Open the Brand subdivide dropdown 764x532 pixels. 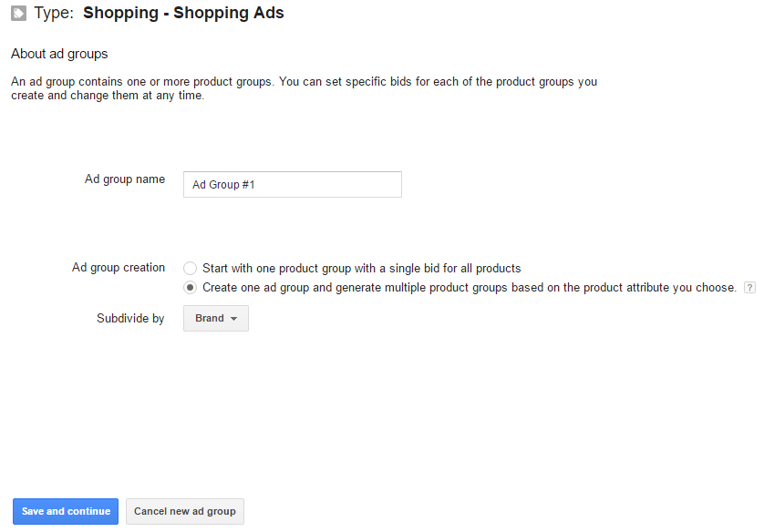[x=216, y=318]
